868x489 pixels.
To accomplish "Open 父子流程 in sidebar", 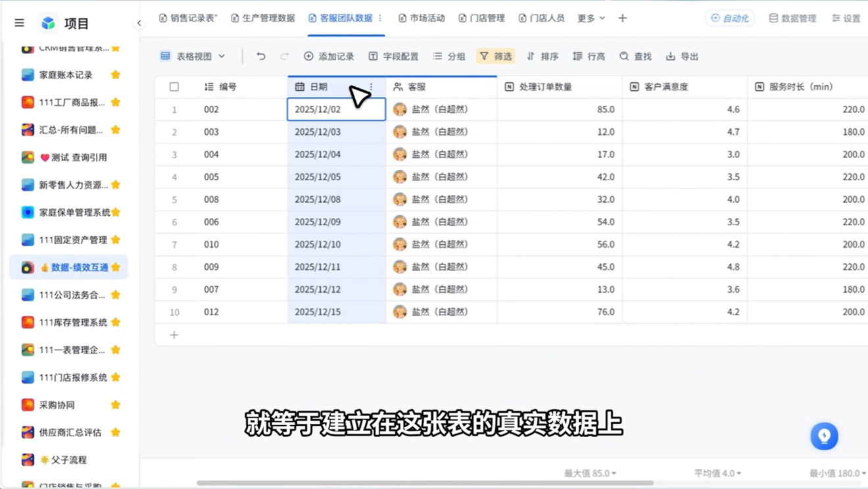I will click(x=68, y=460).
